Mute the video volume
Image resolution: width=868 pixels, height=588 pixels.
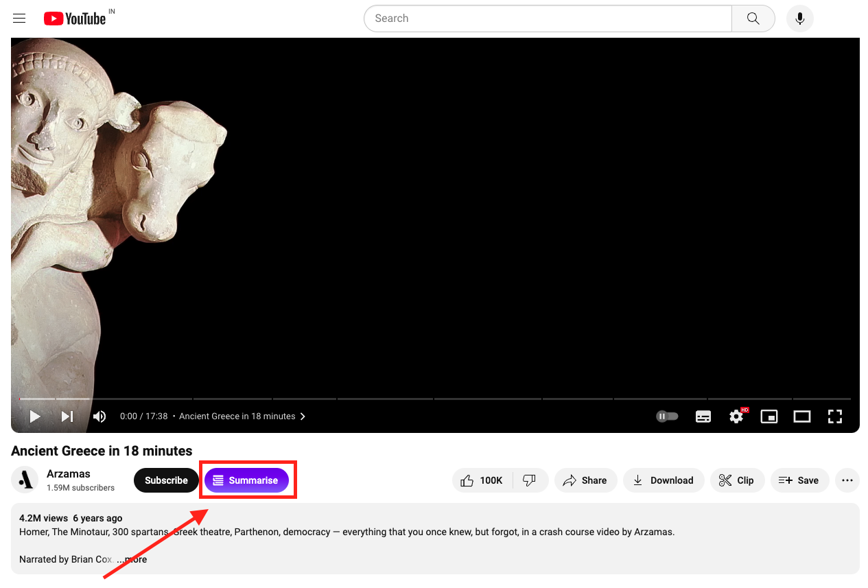pyautogui.click(x=99, y=416)
